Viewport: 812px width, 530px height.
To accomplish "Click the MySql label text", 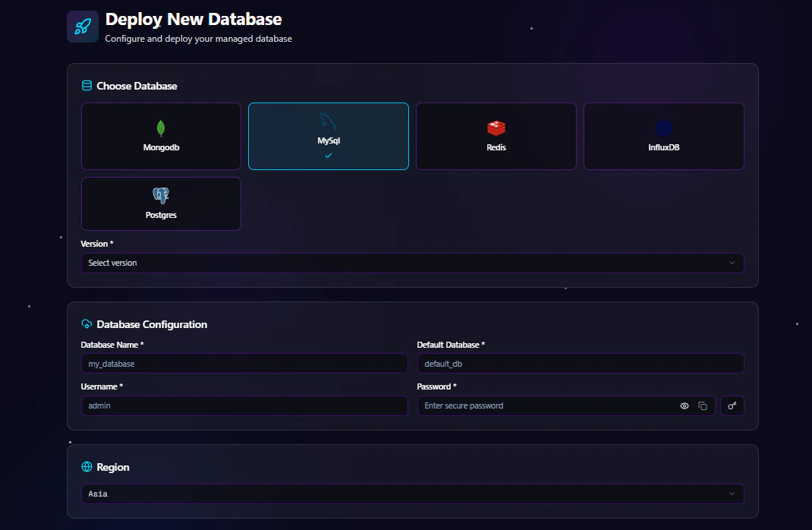I will [x=329, y=140].
